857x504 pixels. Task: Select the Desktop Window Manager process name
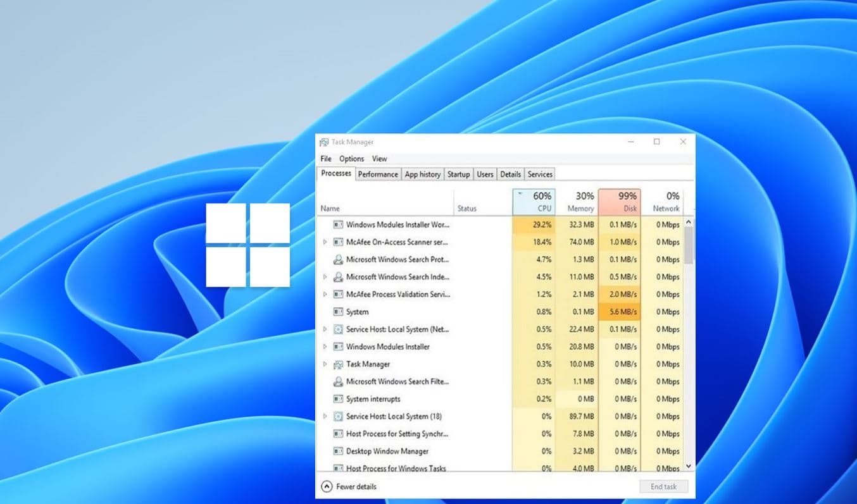pos(387,452)
